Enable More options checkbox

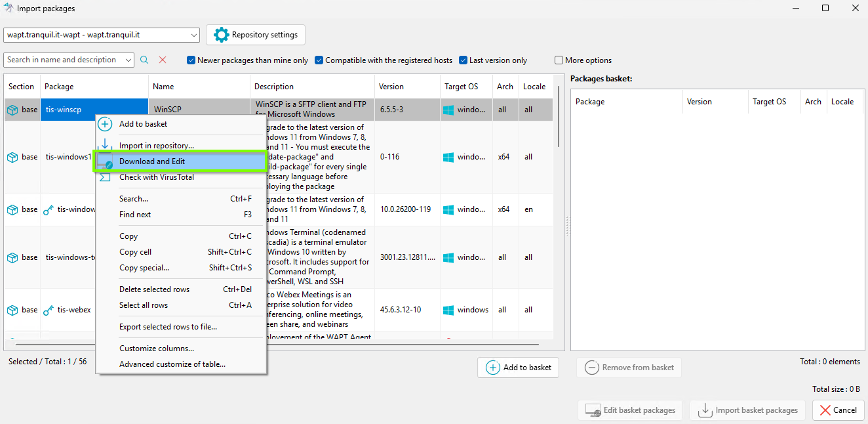[x=559, y=60]
